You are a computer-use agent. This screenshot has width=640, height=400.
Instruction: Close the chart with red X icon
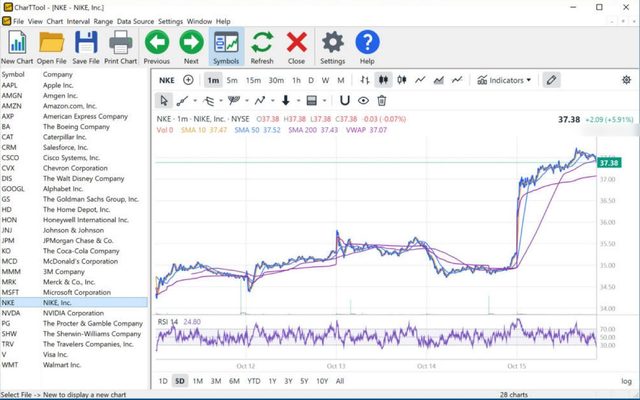coord(296,47)
